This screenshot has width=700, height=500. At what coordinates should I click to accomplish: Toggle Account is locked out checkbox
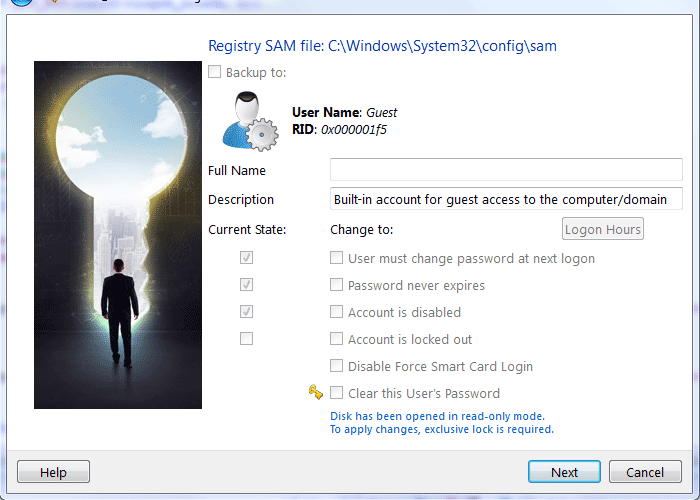click(336, 339)
